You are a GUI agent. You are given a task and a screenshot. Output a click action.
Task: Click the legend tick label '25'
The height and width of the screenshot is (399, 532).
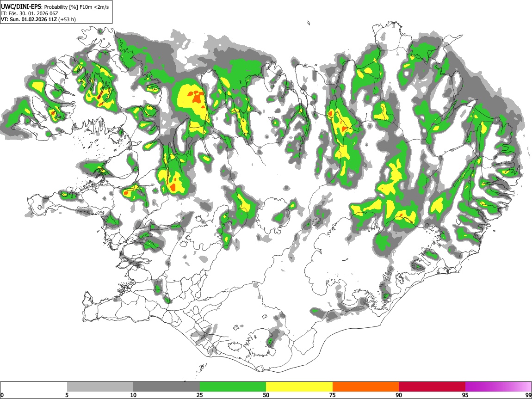click(x=200, y=395)
